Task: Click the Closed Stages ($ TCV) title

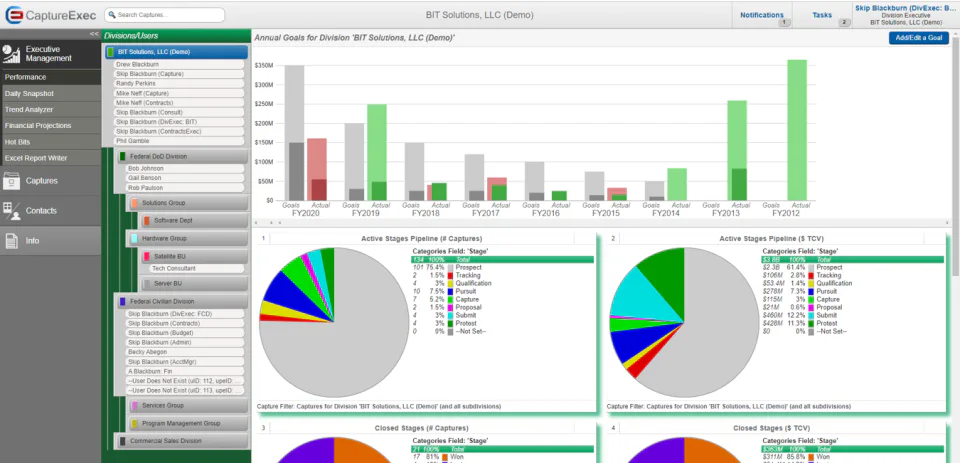Action: [x=771, y=428]
